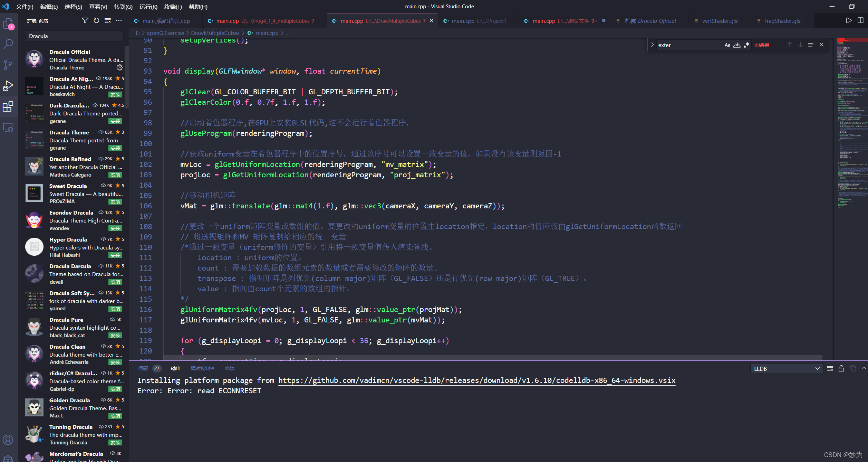This screenshot has height=462, width=868.
Task: Select the 终端(Terminal) menu bar item
Action: pos(173,6)
